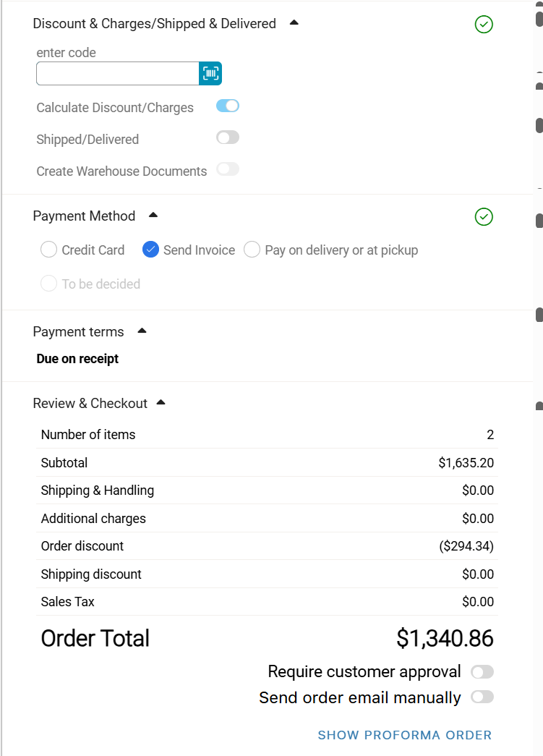The width and height of the screenshot is (543, 756).
Task: Collapse the Discount & Charges section
Action: (x=294, y=22)
